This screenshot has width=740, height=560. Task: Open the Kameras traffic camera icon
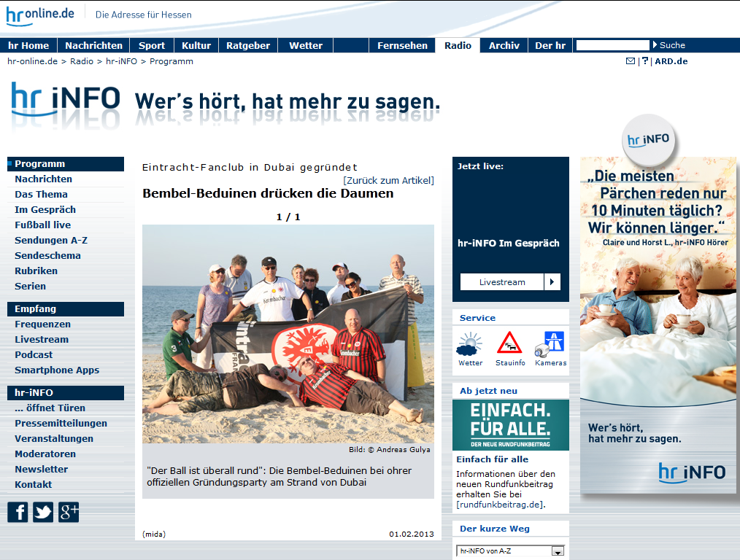(x=550, y=343)
